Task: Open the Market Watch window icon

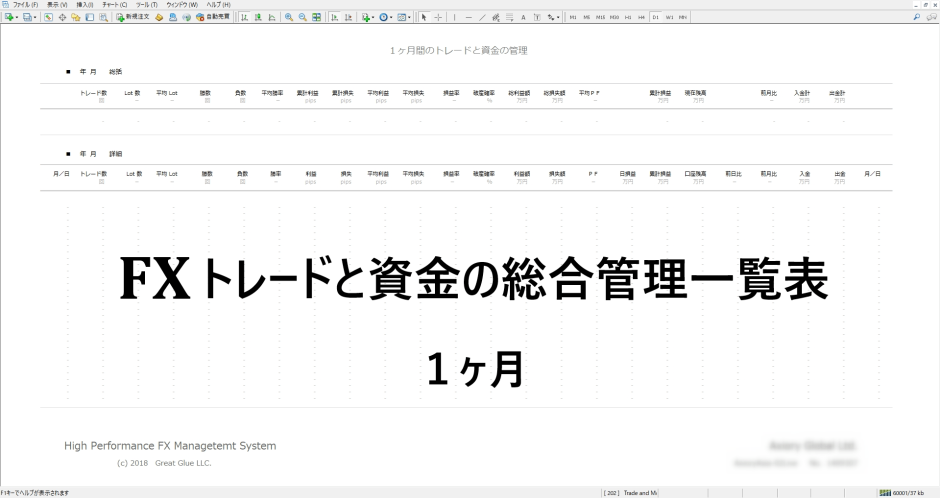Action: click(x=49, y=17)
